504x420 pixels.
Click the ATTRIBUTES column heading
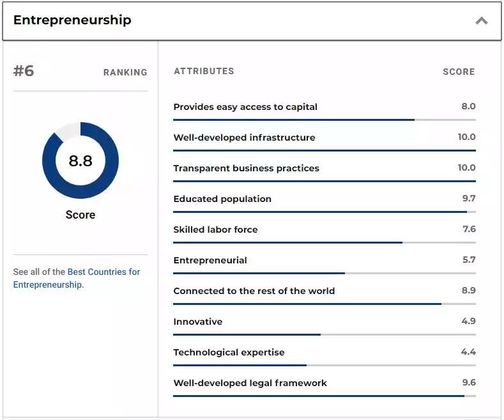[204, 71]
